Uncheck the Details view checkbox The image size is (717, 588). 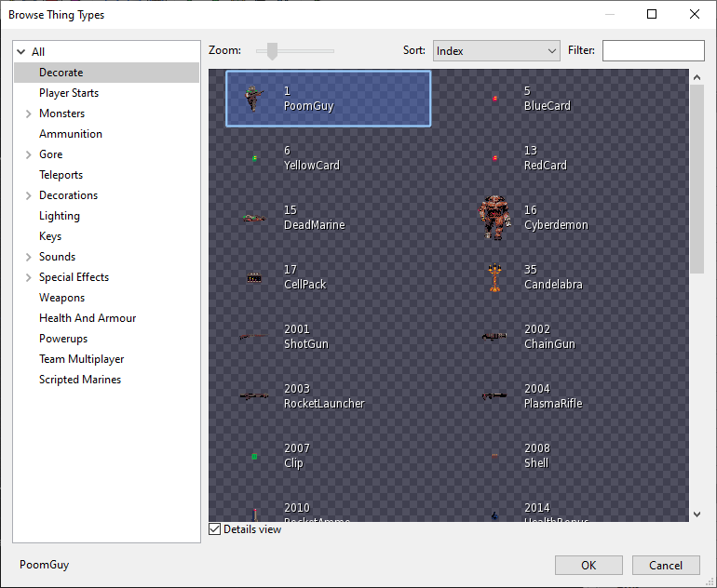[x=214, y=529]
